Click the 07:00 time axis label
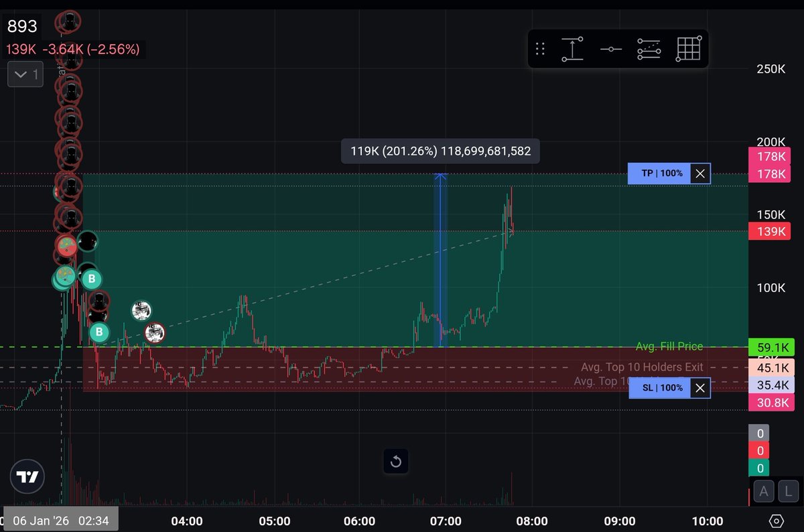Screen dimensions: 804x532 tap(446, 521)
